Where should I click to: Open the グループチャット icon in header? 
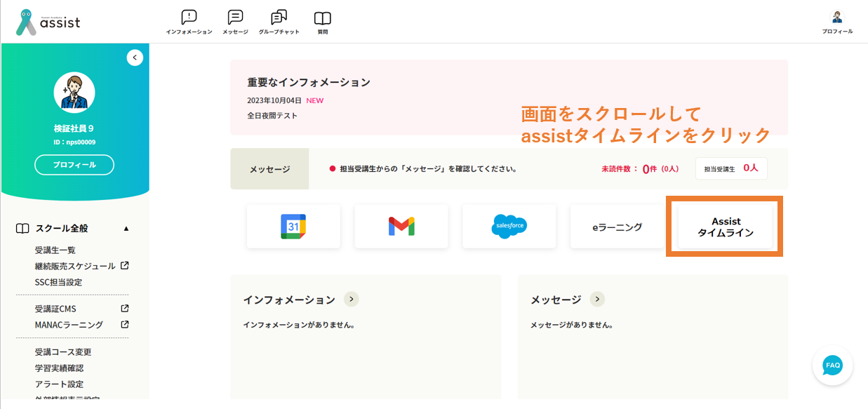279,19
